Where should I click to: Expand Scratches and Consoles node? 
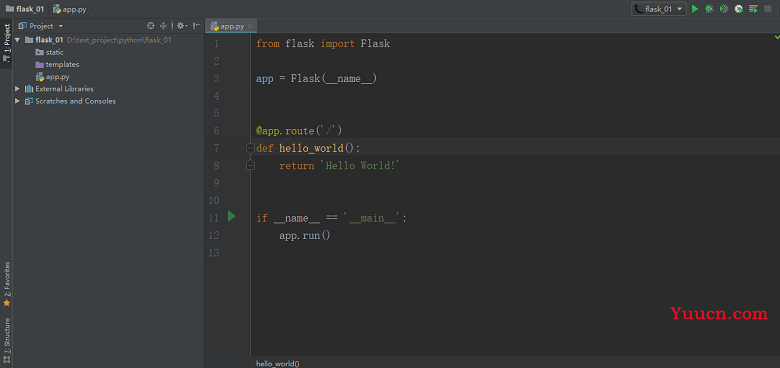point(18,101)
